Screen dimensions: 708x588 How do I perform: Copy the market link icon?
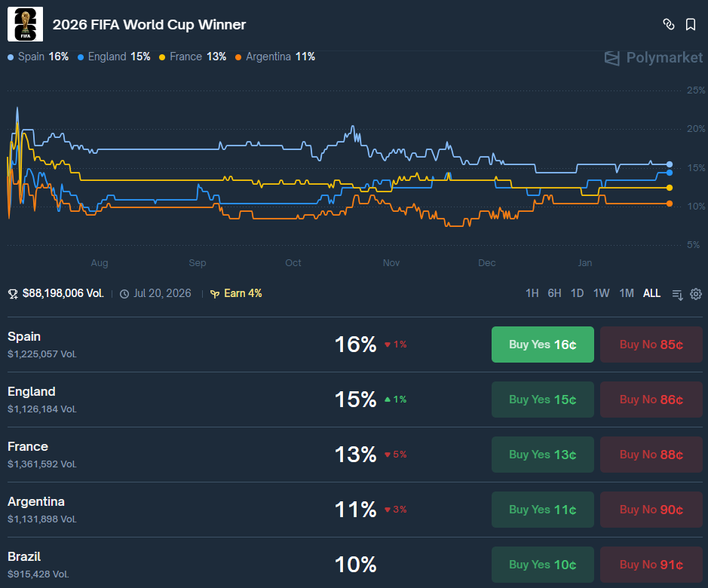coord(669,24)
